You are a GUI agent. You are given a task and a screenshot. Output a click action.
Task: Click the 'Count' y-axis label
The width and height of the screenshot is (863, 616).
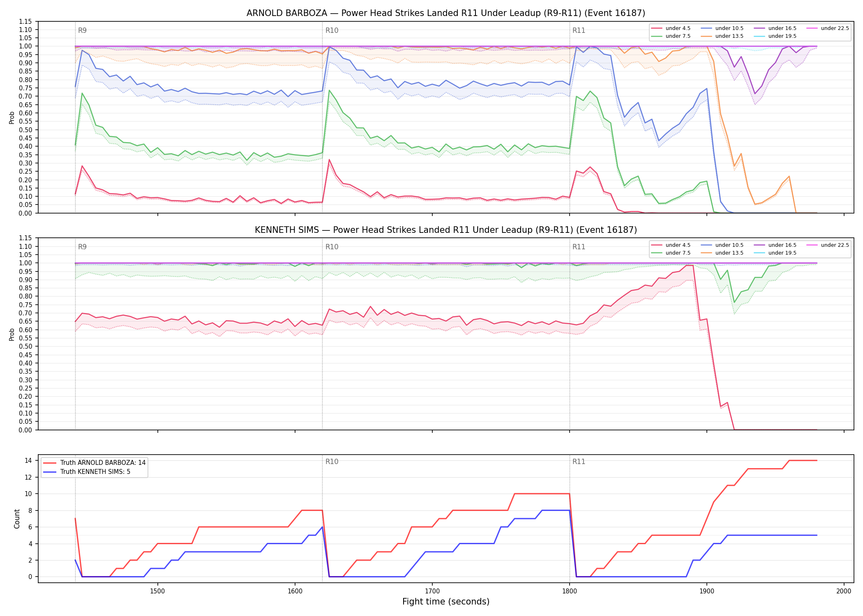(17, 519)
